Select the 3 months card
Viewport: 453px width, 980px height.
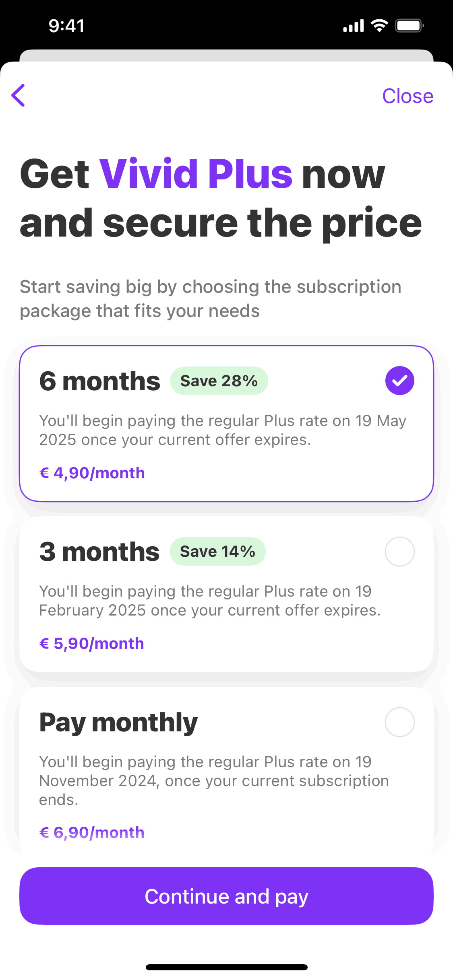(x=226, y=595)
